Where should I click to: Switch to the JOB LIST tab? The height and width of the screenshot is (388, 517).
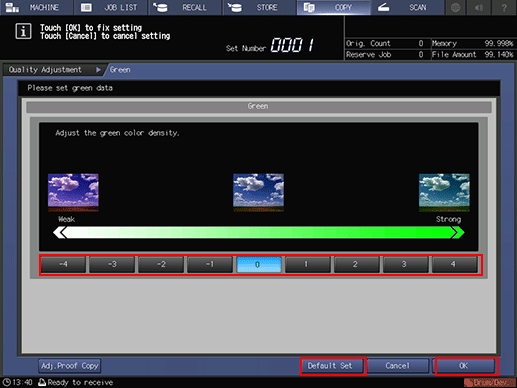point(111,7)
